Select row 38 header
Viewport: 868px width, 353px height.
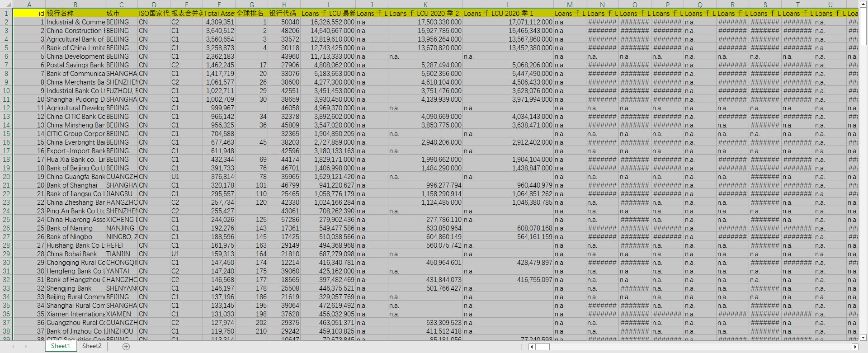(x=6, y=331)
